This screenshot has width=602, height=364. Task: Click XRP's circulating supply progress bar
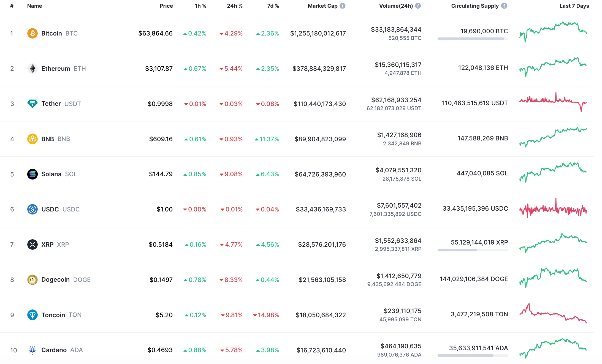coord(473,250)
